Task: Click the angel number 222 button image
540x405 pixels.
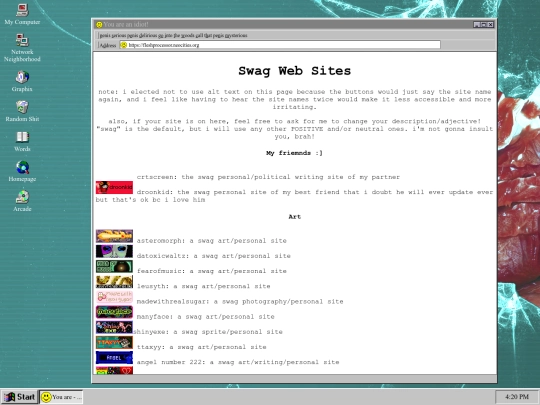Action: [114, 357]
